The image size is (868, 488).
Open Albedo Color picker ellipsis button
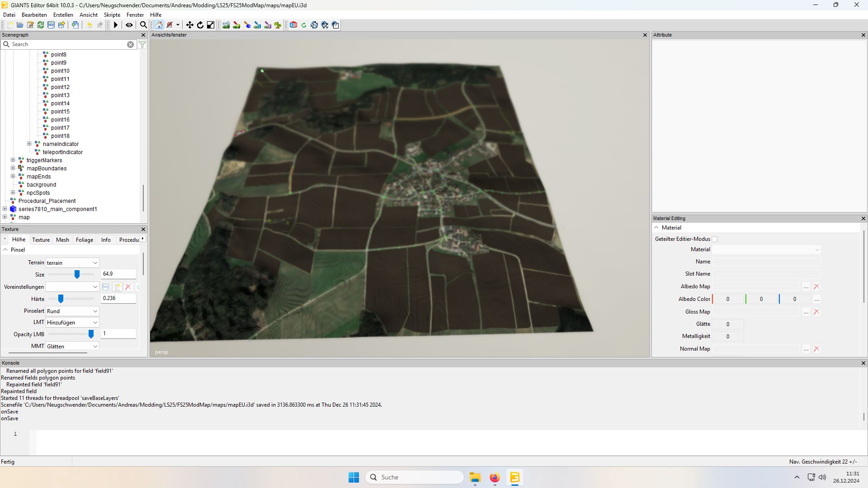pos(817,299)
